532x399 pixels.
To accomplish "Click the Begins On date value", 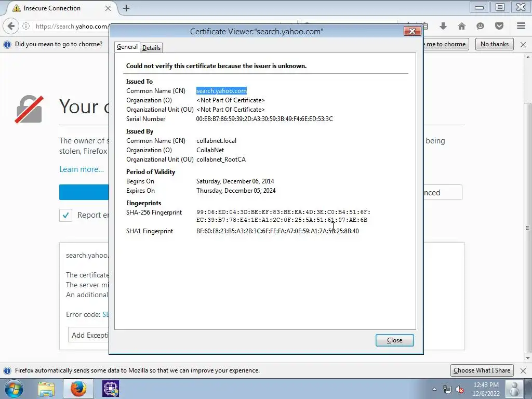I will [x=235, y=181].
